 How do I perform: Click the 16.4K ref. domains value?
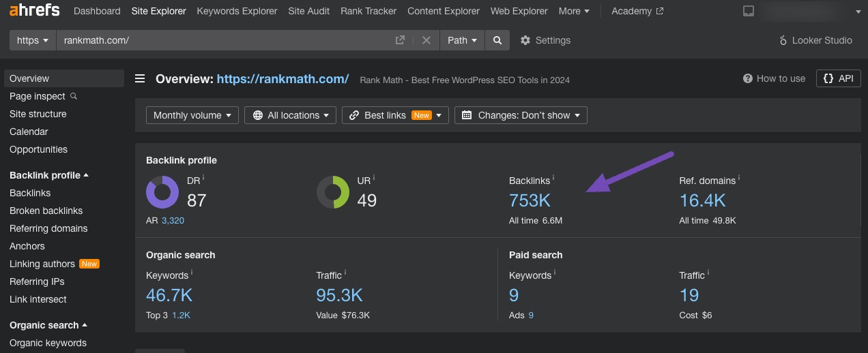click(x=702, y=200)
